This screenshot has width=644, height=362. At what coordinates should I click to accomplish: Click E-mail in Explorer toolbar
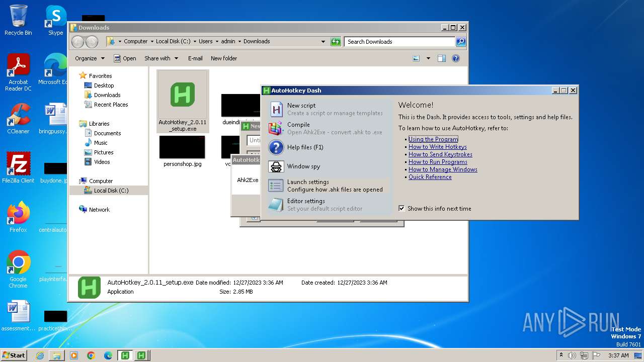195,58
